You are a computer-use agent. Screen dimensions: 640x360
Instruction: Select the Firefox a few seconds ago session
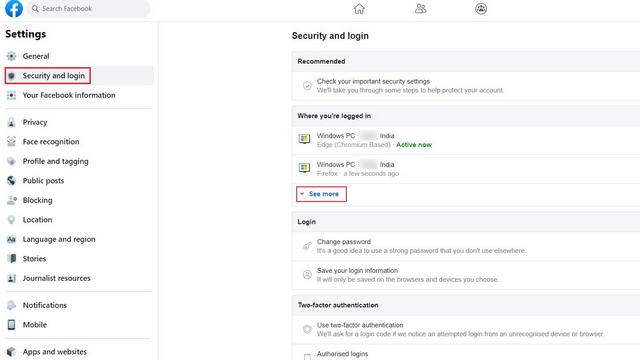466,169
